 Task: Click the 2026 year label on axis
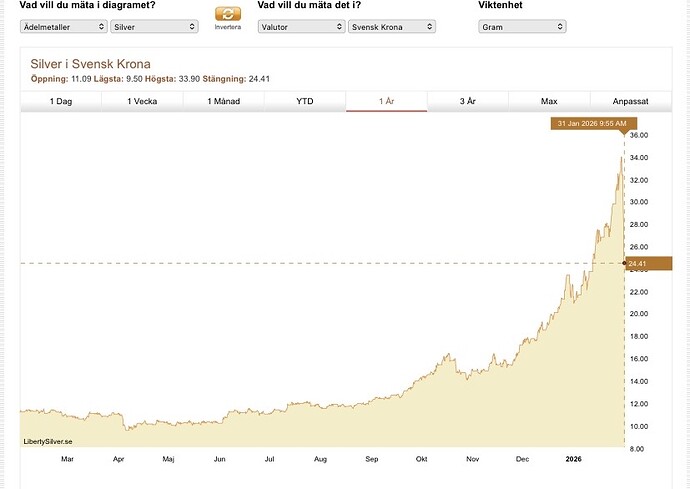[x=573, y=459]
